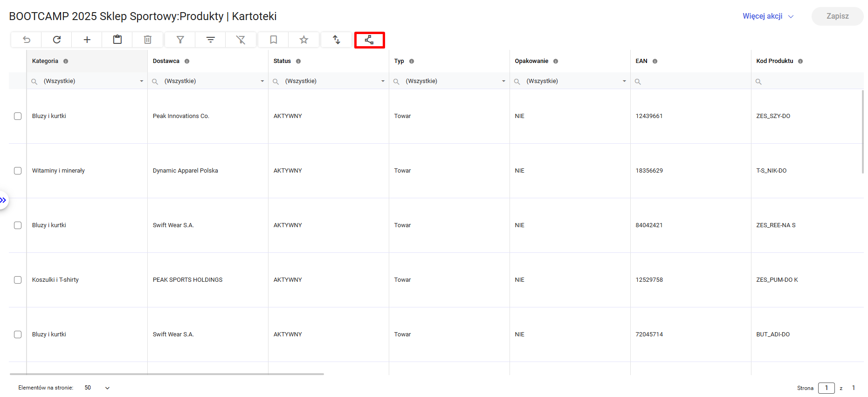This screenshot has width=868, height=397.
Task: Click the share diagram icon
Action: [369, 40]
